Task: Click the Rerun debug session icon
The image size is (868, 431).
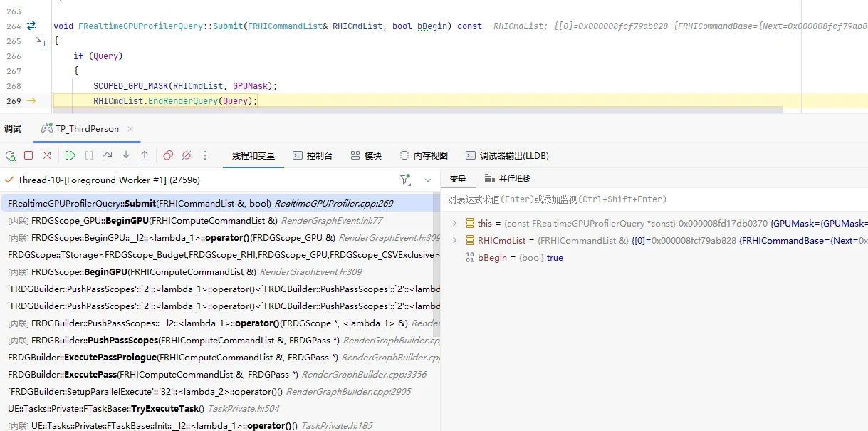Action: point(11,155)
